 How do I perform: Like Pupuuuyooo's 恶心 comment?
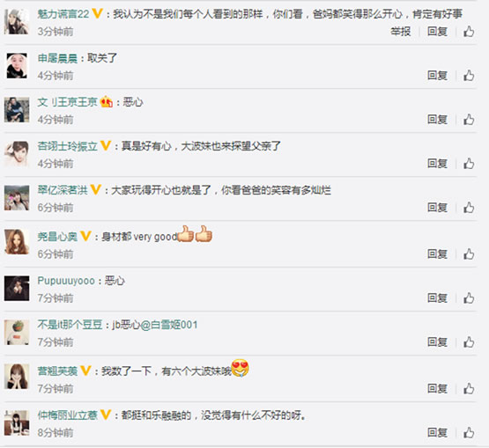point(469,298)
